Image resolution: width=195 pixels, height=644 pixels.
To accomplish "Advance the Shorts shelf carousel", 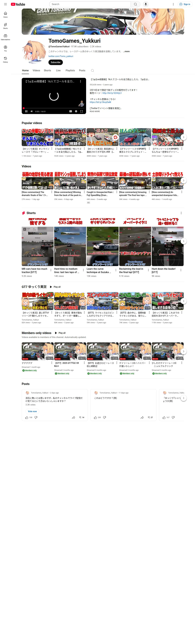I will (x=183, y=241).
